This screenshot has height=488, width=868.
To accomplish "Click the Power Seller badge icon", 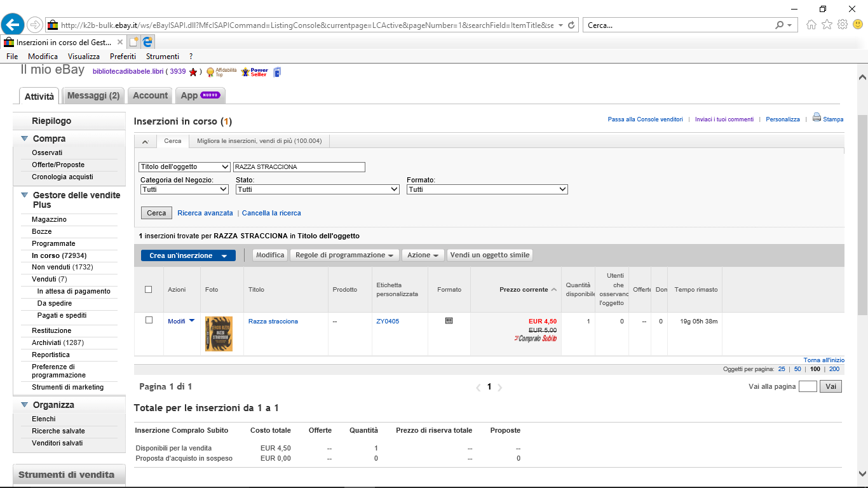I will coord(254,72).
